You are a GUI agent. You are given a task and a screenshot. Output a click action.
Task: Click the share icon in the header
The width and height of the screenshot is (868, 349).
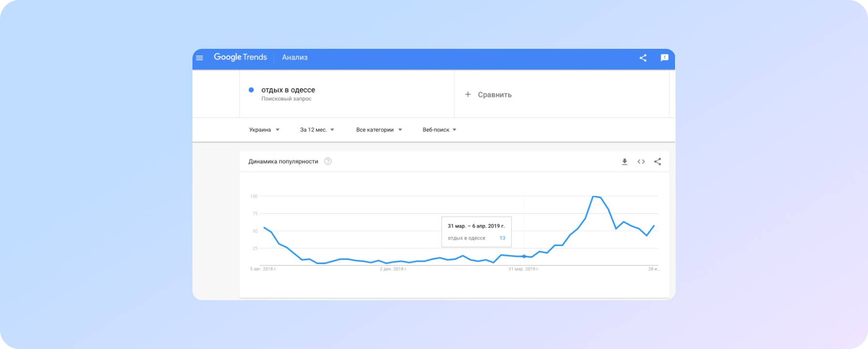pos(643,58)
